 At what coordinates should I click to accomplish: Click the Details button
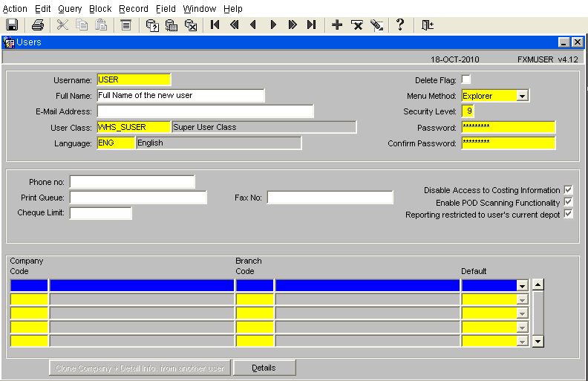coord(264,368)
